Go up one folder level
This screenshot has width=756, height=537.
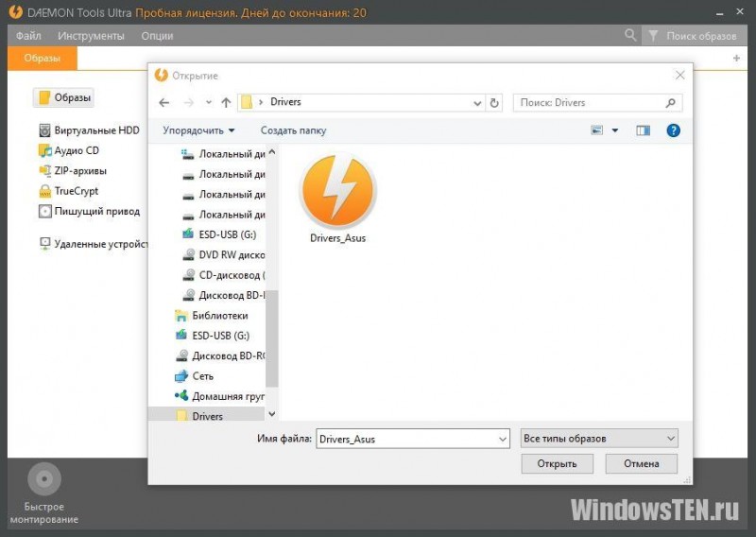226,102
